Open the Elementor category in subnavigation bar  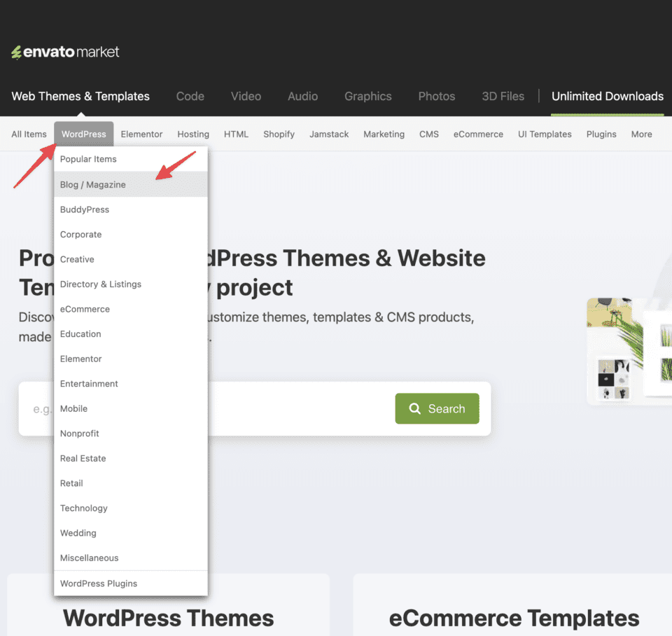(x=141, y=134)
